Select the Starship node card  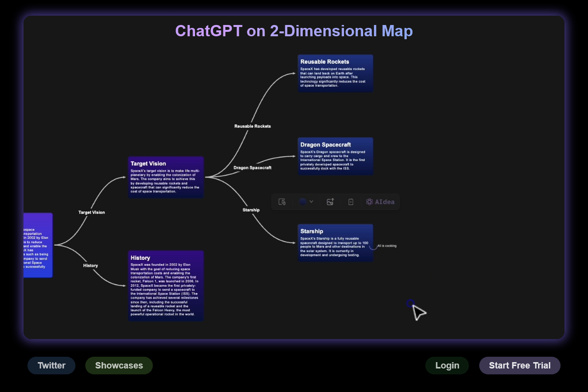[x=335, y=244]
